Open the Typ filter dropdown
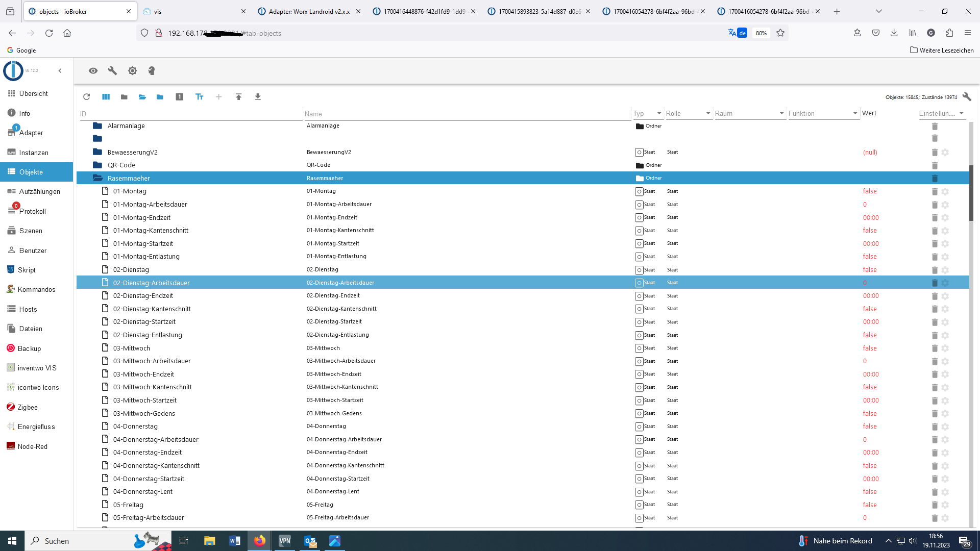This screenshot has width=980, height=551. pyautogui.click(x=648, y=113)
